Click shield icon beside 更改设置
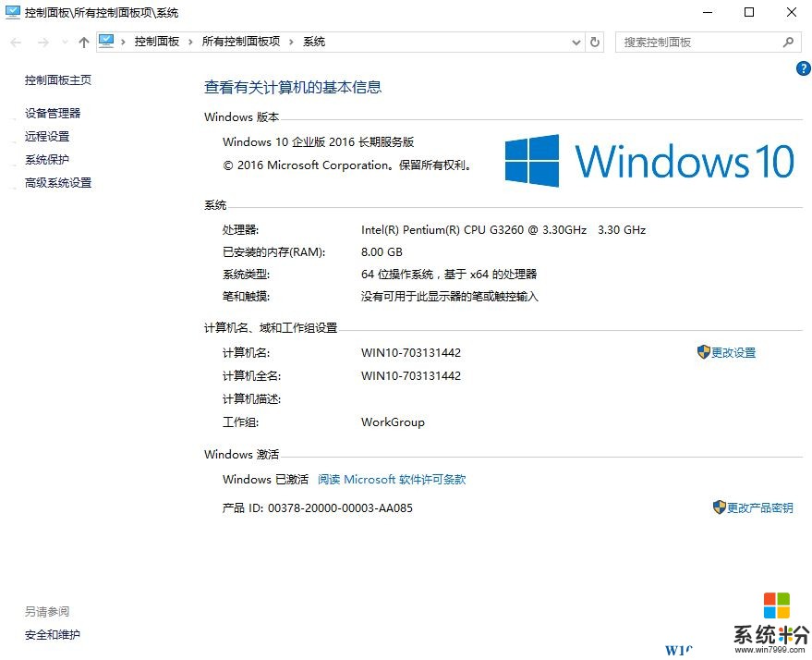The height and width of the screenshot is (660, 812). 703,352
